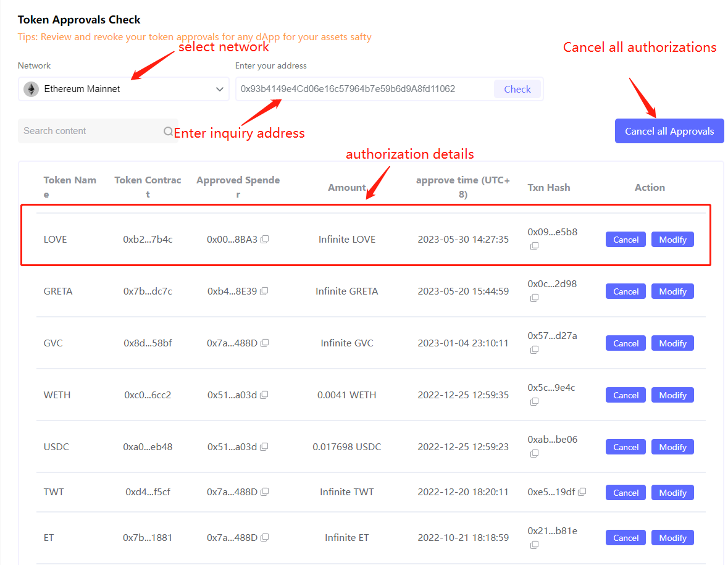The width and height of the screenshot is (728, 565).
Task: Click token contract 0xa0...eb48
Action: coord(148,447)
